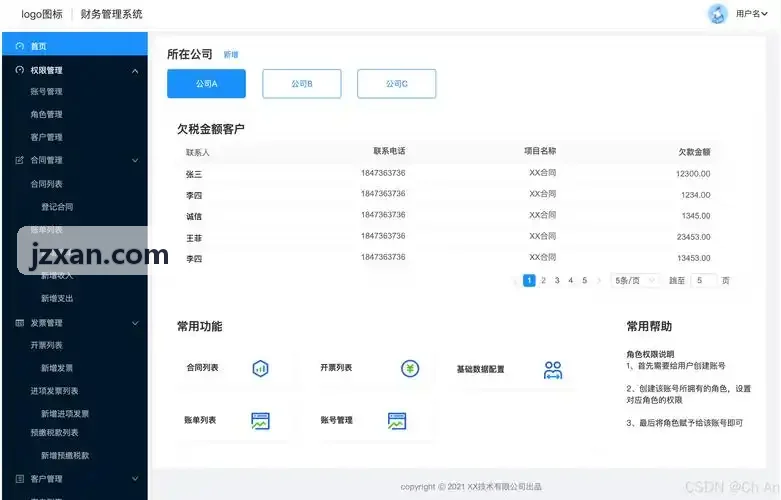Image resolution: width=781 pixels, height=500 pixels.
Task: Go to pagination page 5
Action: pyautogui.click(x=585, y=280)
